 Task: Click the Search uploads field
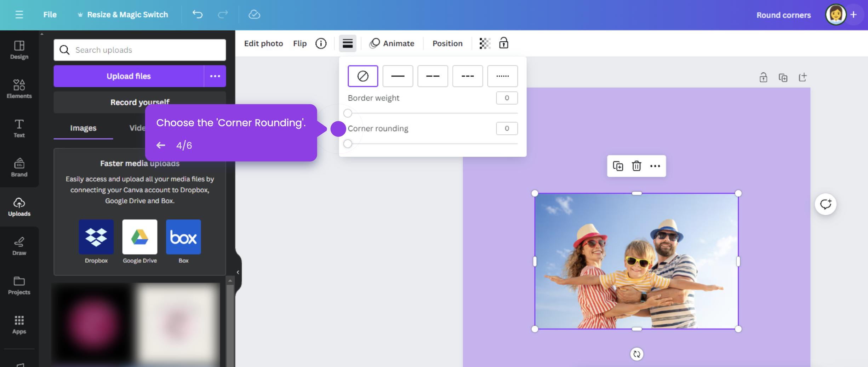pyautogui.click(x=140, y=50)
